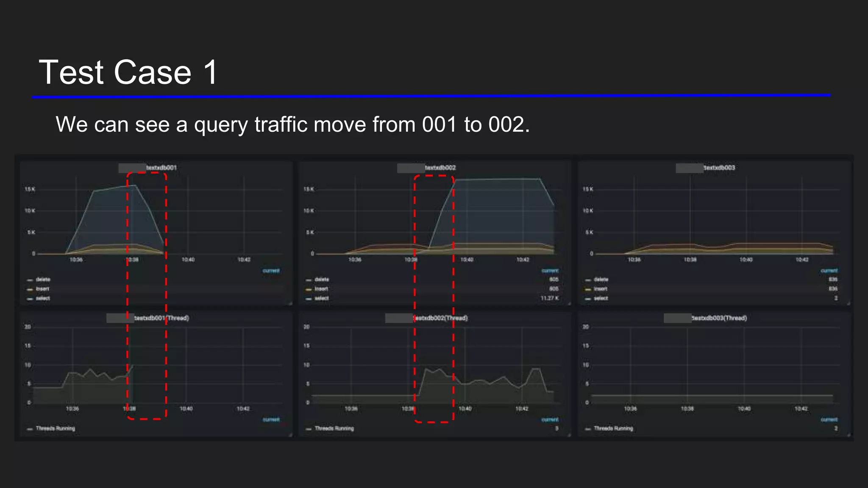Click the 'Test Case 1' slide title
This screenshot has height=488, width=868.
[128, 72]
